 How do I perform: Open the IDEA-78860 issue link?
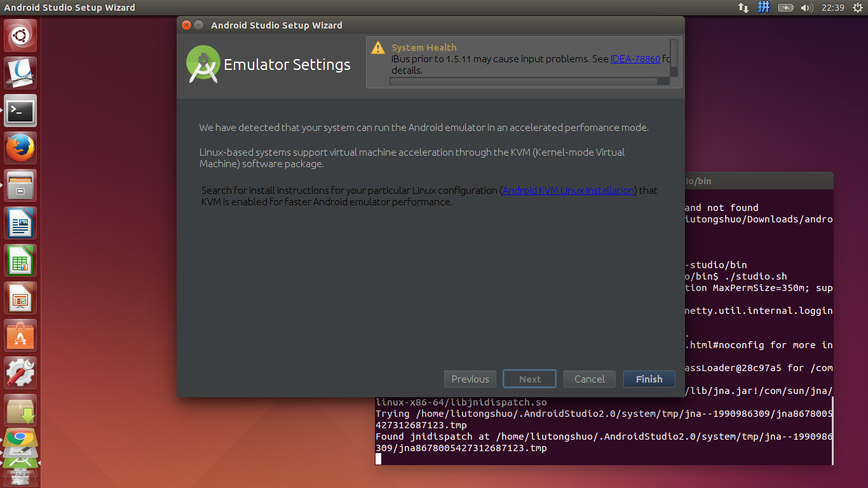(635, 58)
